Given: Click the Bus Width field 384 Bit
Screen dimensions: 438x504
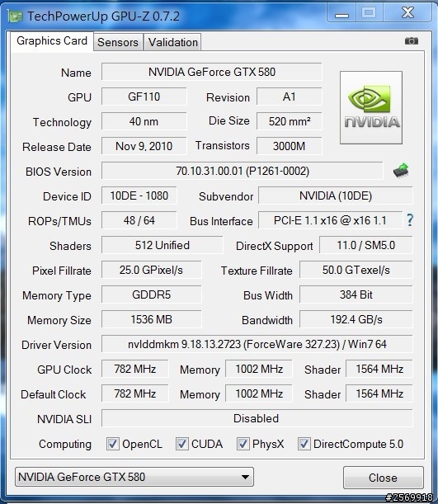Looking at the screenshot, I should (x=356, y=294).
